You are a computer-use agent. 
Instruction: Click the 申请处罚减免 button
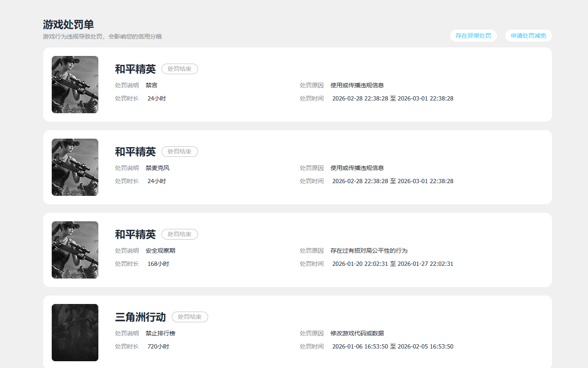(x=528, y=36)
